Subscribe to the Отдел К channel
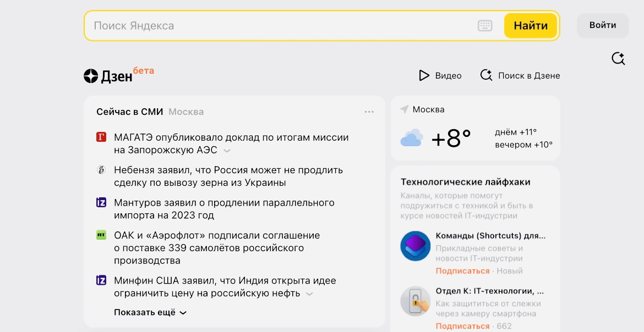 [x=462, y=327]
